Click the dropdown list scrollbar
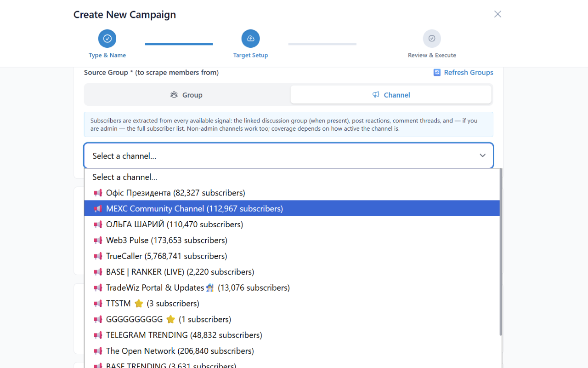 point(501,253)
